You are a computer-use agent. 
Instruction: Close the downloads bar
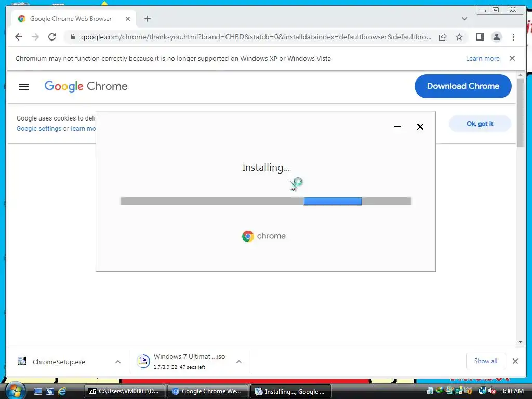point(515,362)
